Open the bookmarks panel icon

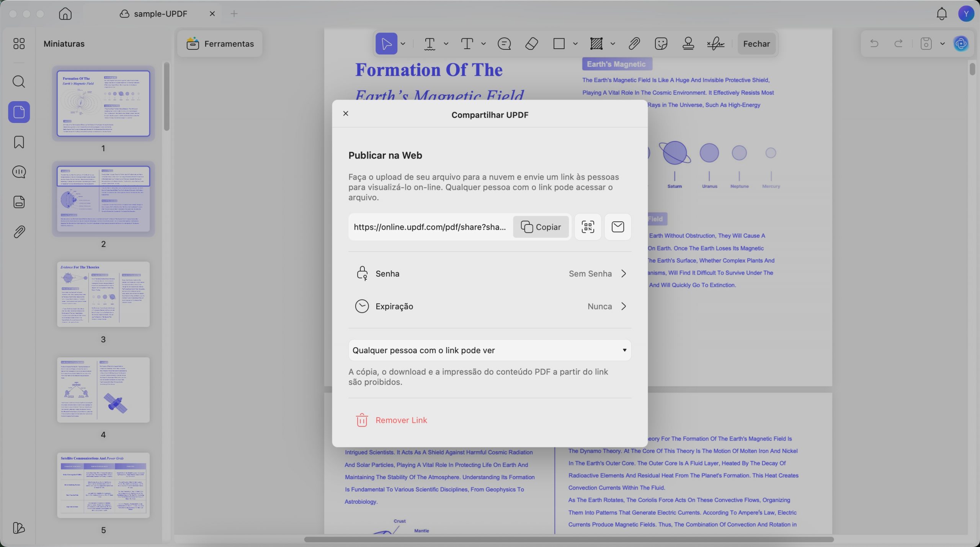point(19,142)
